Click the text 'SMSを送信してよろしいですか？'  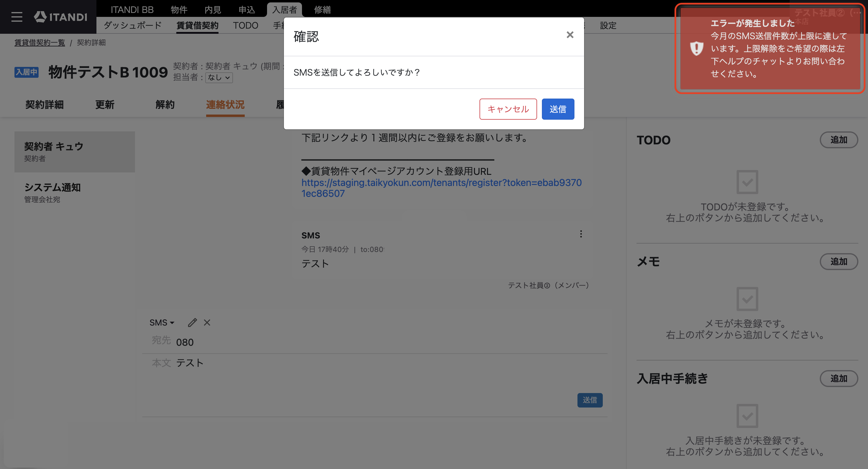[357, 72]
